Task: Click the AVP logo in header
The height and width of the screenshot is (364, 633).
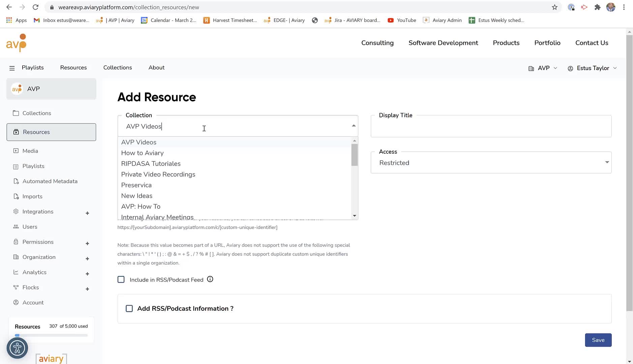Action: 16,43
